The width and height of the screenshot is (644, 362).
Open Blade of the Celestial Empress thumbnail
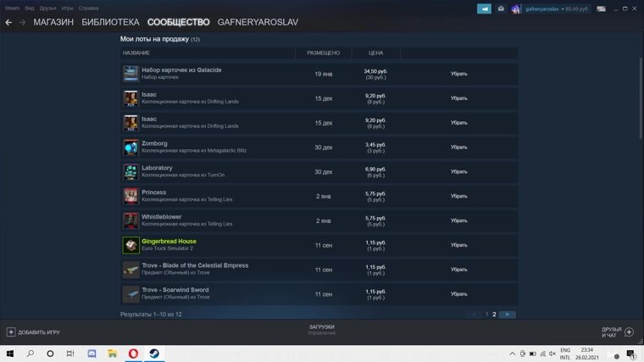click(130, 270)
